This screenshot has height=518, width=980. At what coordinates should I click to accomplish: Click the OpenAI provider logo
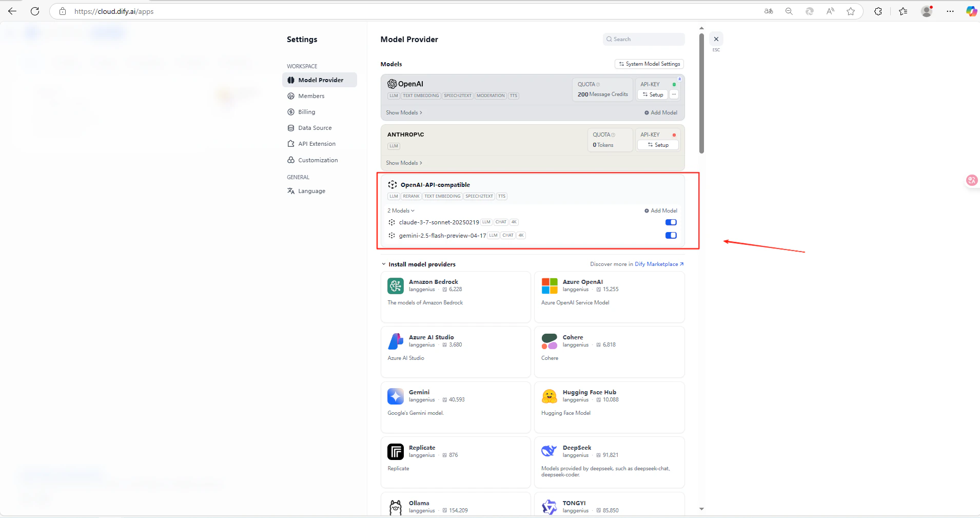(405, 84)
